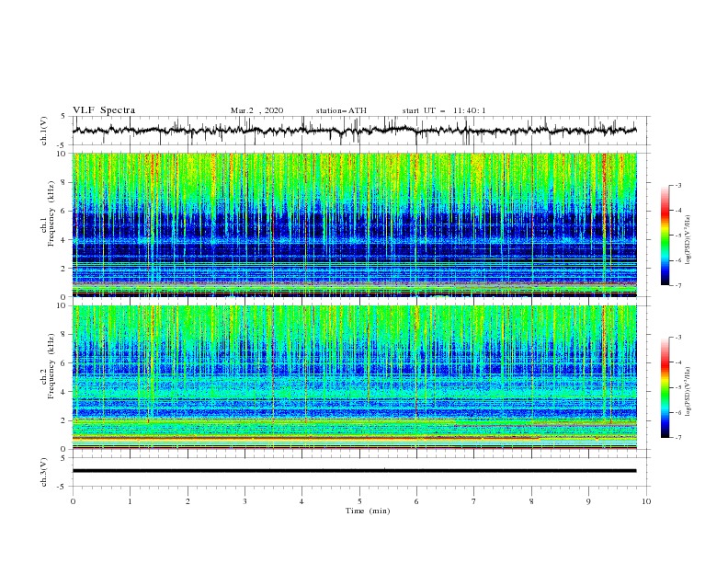Click the ch.1 voltage waveform trace
The image size is (728, 563).
(354, 131)
